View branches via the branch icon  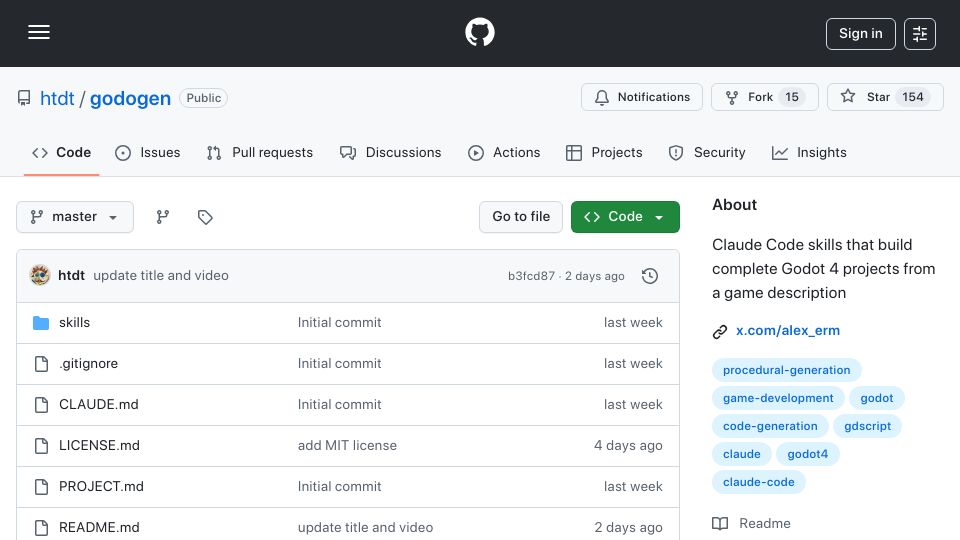[x=162, y=217]
